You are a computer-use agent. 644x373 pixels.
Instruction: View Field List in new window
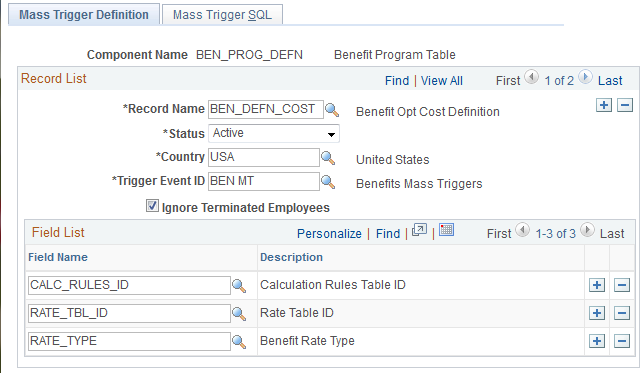pyautogui.click(x=419, y=230)
